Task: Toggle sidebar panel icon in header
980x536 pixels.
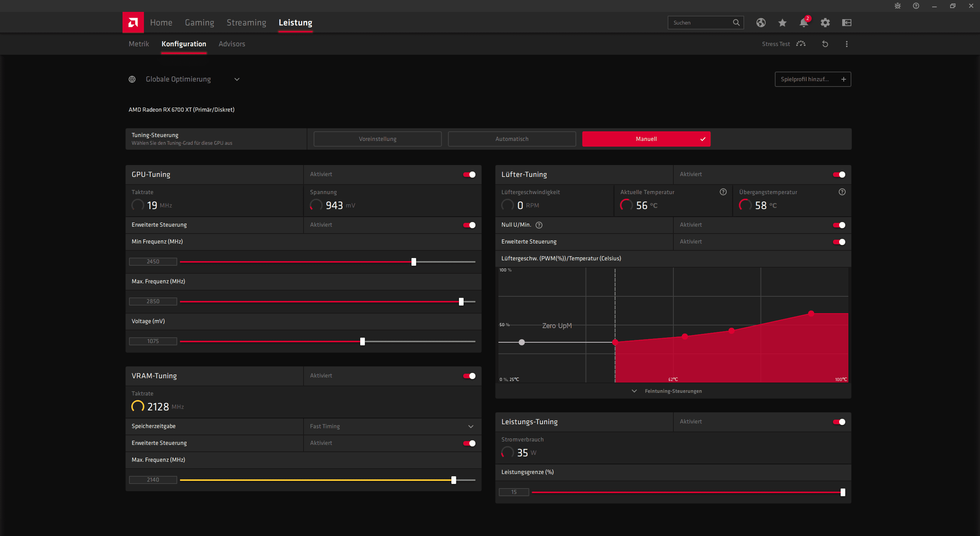Action: pos(846,23)
